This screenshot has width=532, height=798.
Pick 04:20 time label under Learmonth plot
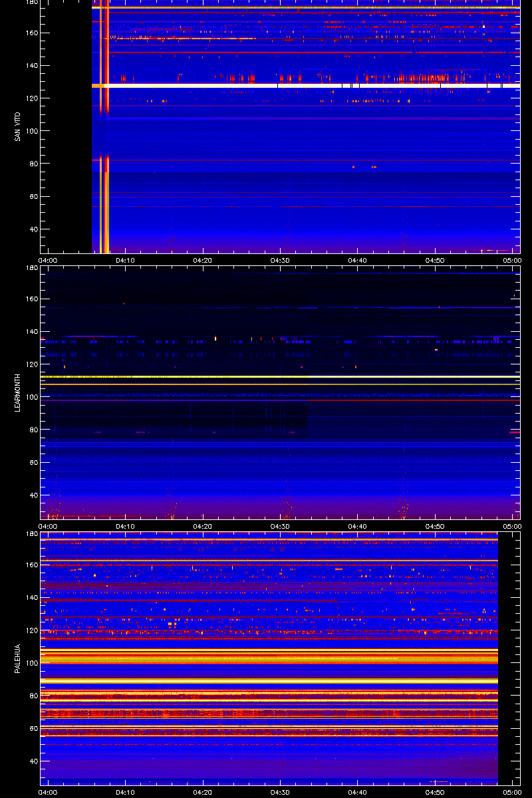pos(203,526)
